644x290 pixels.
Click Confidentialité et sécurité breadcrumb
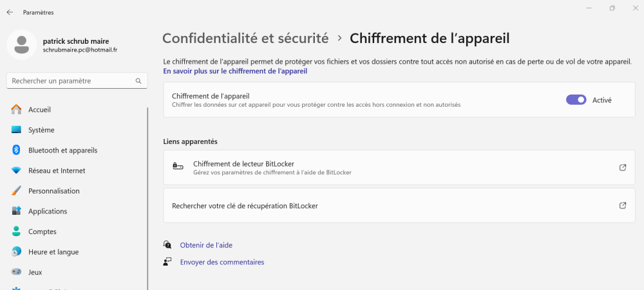pos(245,38)
